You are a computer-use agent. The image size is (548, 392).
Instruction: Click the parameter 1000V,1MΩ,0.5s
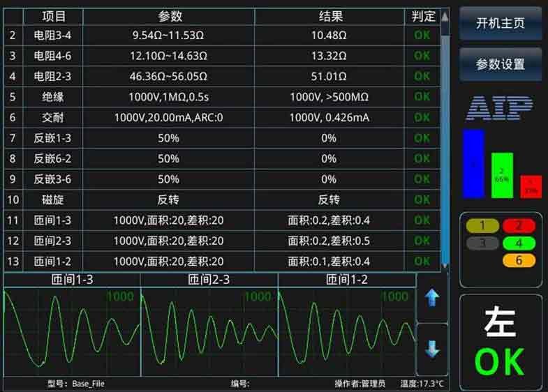tap(168, 97)
